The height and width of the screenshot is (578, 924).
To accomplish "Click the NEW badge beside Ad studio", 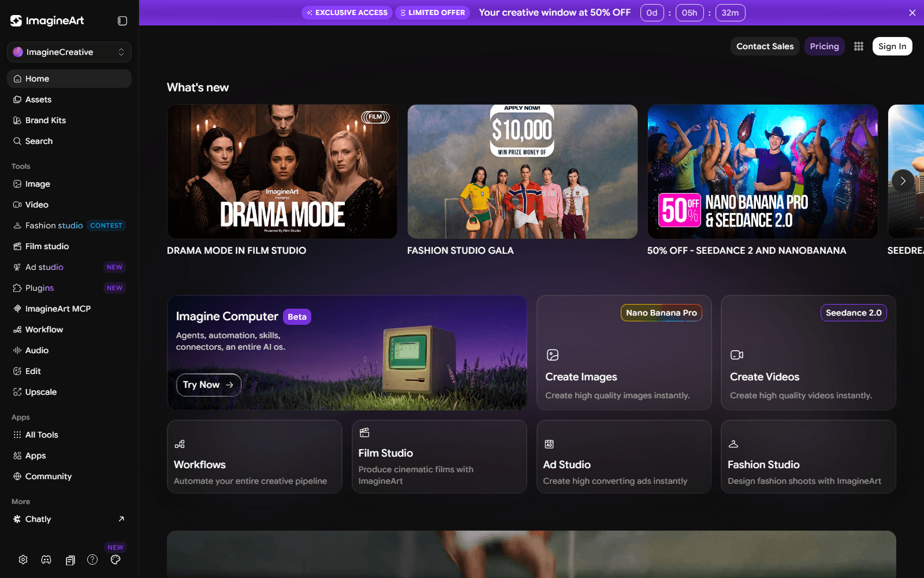I will [114, 267].
